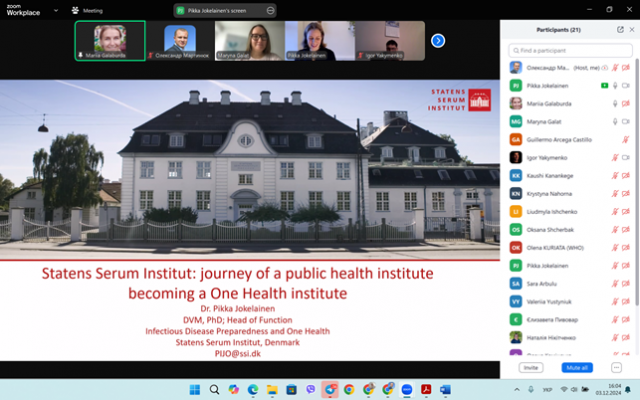Select Pikka Jokelainen's video thumbnail
The image size is (640, 400).
320,41
